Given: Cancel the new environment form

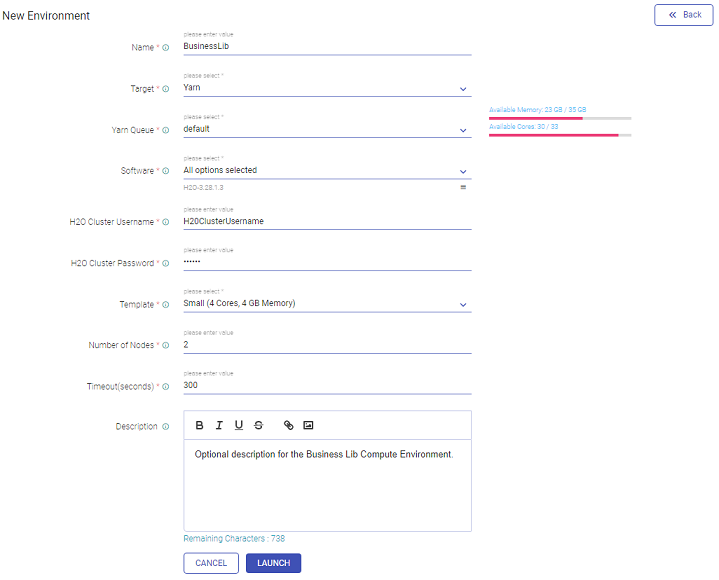Looking at the screenshot, I should pyautogui.click(x=211, y=563).
